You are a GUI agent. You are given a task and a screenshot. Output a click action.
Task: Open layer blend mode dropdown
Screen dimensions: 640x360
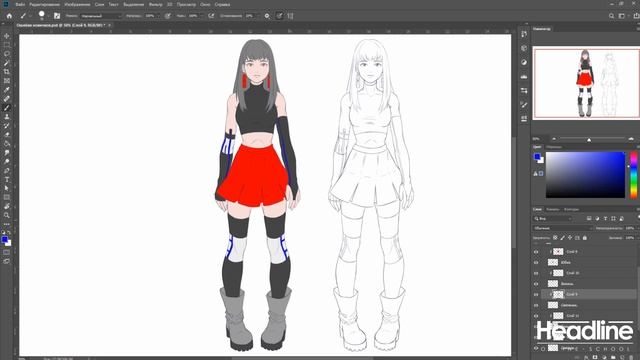(562, 228)
